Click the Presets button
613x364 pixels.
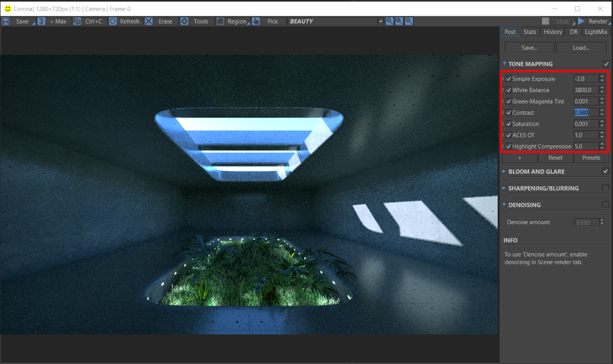pos(591,158)
